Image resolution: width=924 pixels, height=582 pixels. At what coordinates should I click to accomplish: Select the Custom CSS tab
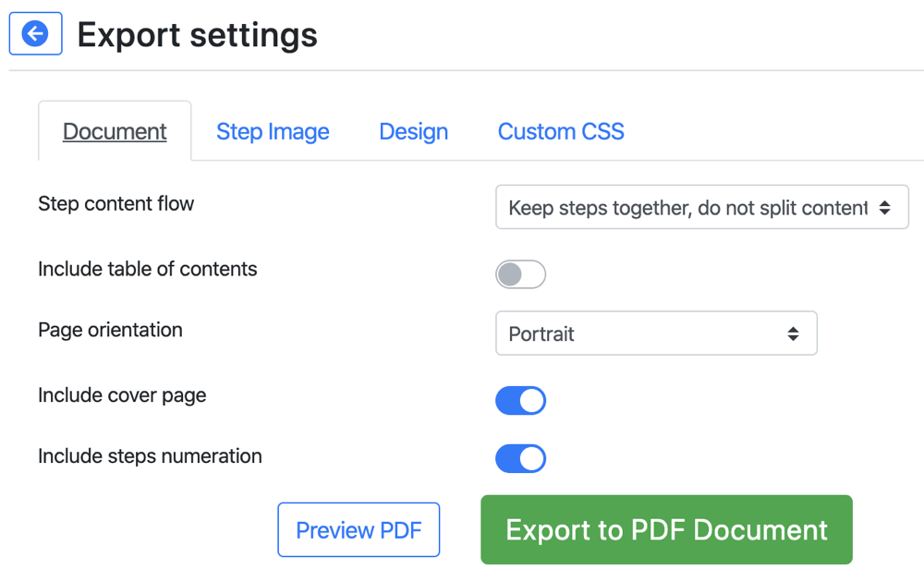[x=561, y=131]
